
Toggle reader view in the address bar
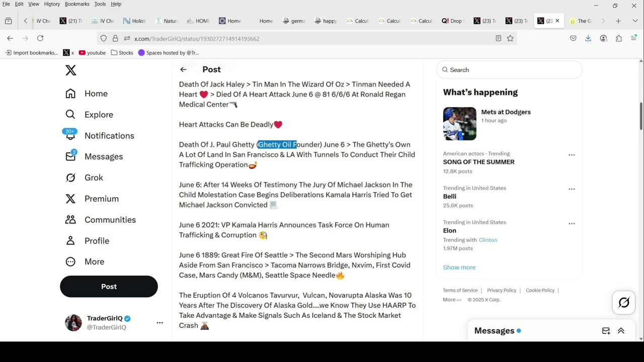498,38
